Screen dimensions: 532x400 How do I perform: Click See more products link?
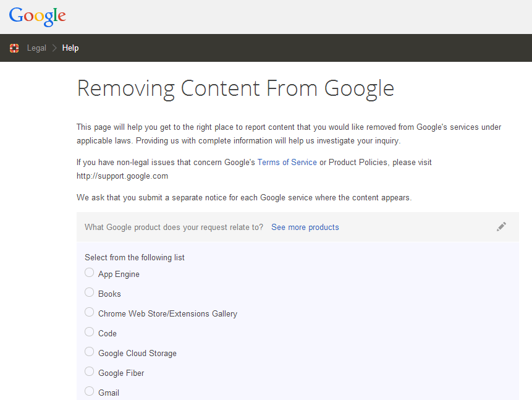305,227
